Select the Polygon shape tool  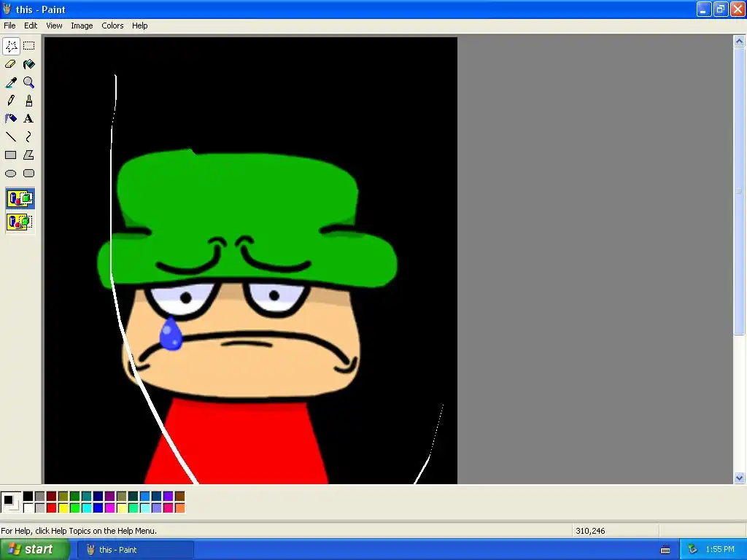pyautogui.click(x=29, y=155)
